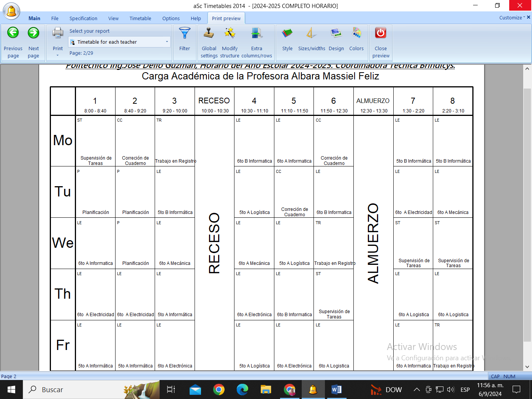Screen dimensions: 532x399
Task: Open the Specification tab
Action: click(x=83, y=18)
